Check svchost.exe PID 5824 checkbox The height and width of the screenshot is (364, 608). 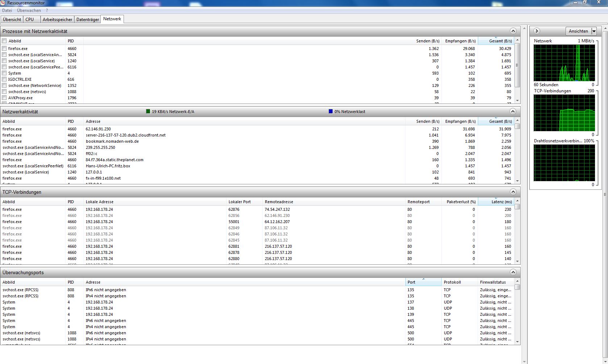4,55
